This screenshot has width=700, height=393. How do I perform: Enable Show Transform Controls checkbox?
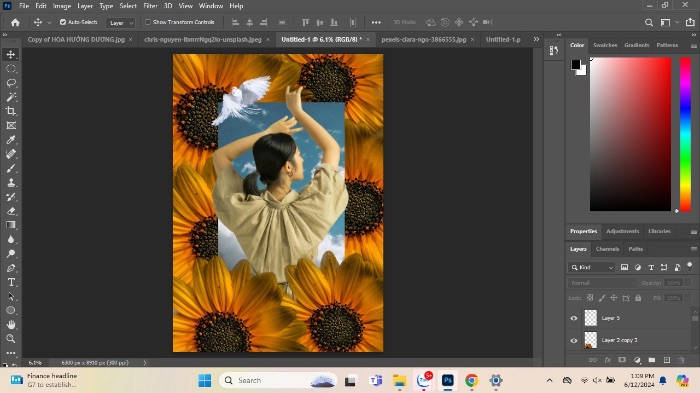tap(148, 22)
